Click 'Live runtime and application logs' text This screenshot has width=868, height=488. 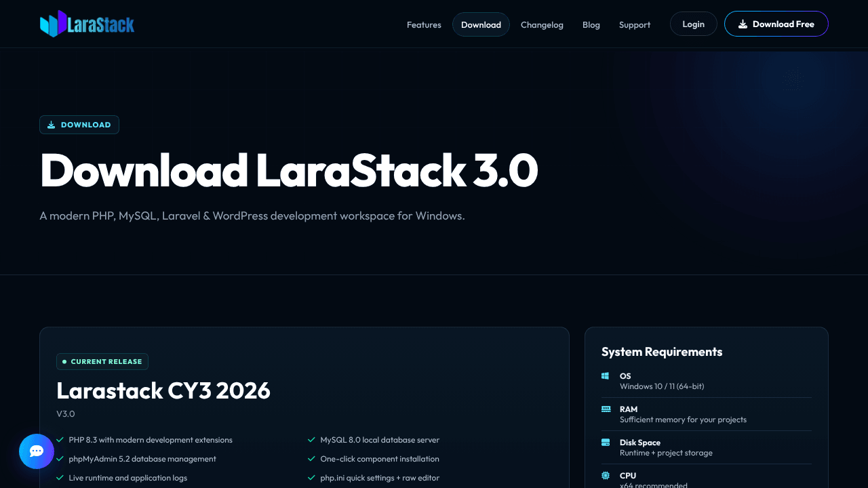(128, 478)
